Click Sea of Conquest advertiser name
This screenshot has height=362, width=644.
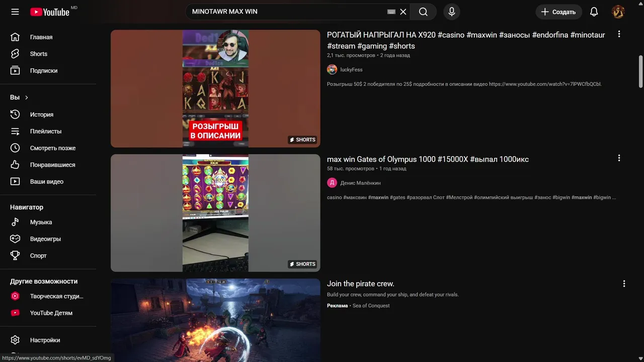tap(371, 306)
